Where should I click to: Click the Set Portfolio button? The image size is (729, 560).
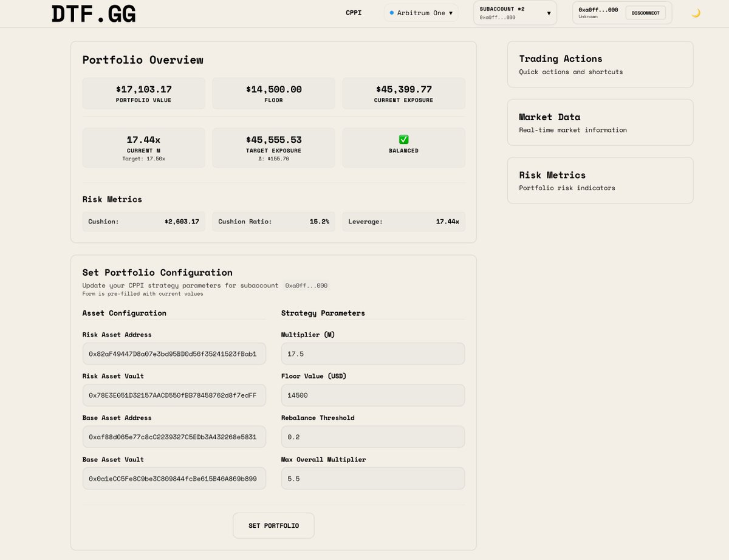[x=273, y=525]
